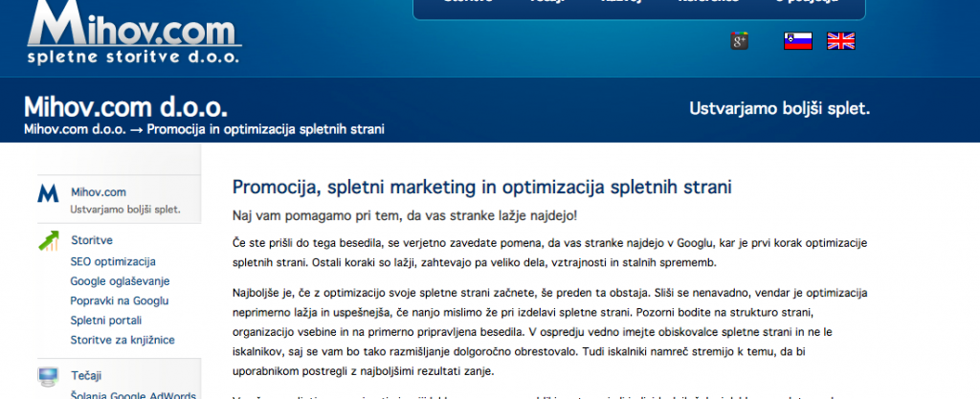Click the Mihov.com sidebar title link
Image resolution: width=980 pixels, height=399 pixels.
(99, 191)
